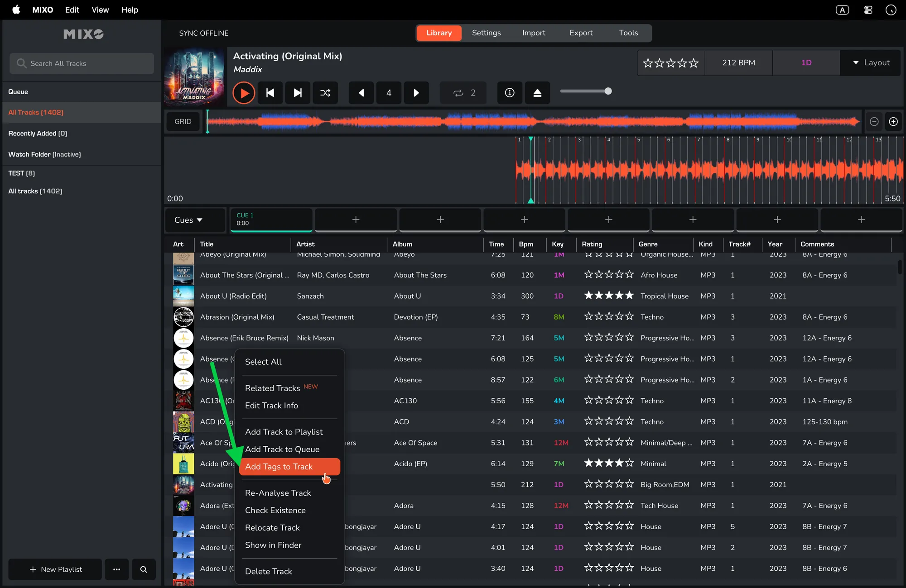Toggle the GRID button
The image size is (906, 588).
(183, 121)
